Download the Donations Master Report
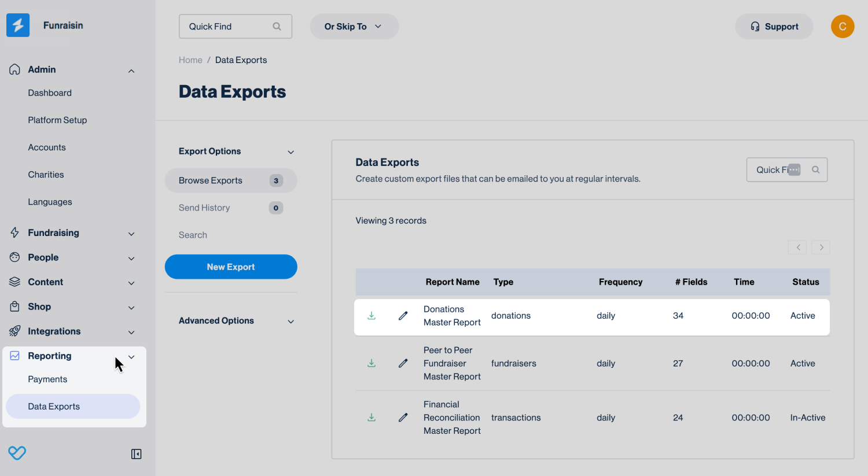868x476 pixels. (372, 316)
